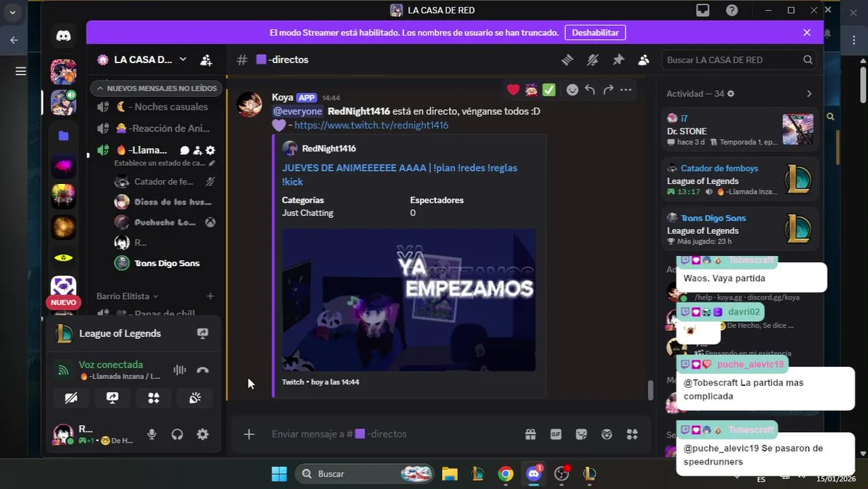Image resolution: width=868 pixels, height=489 pixels.
Task: Forward arrow on Koya message
Action: [609, 90]
